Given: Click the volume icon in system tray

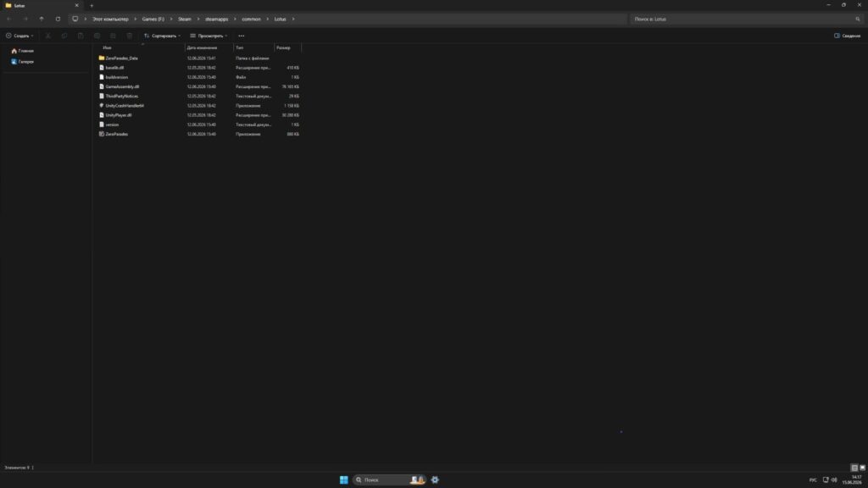Looking at the screenshot, I should (834, 480).
